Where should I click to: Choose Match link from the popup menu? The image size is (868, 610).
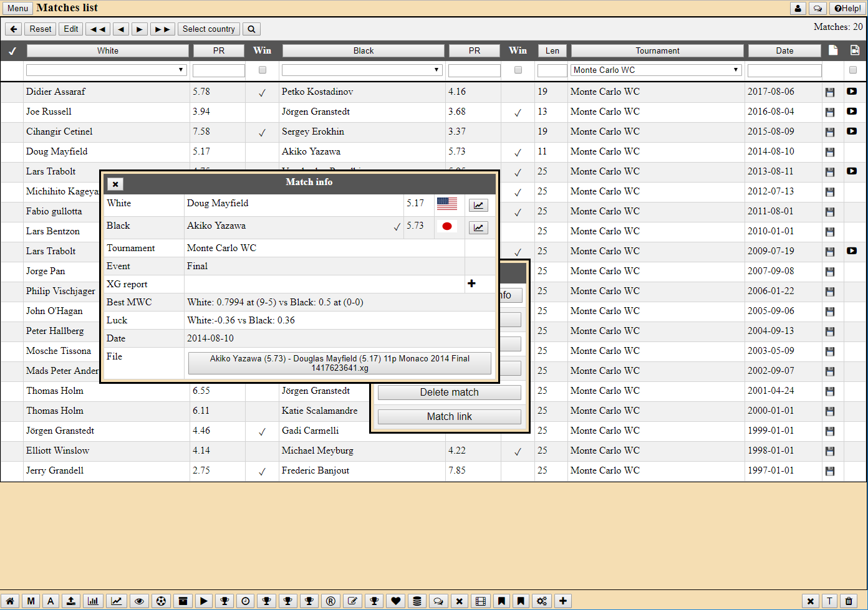pyautogui.click(x=450, y=417)
